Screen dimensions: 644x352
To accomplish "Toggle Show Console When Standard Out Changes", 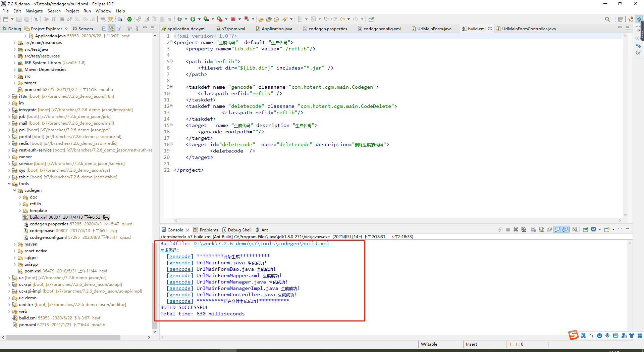I will 557,230.
